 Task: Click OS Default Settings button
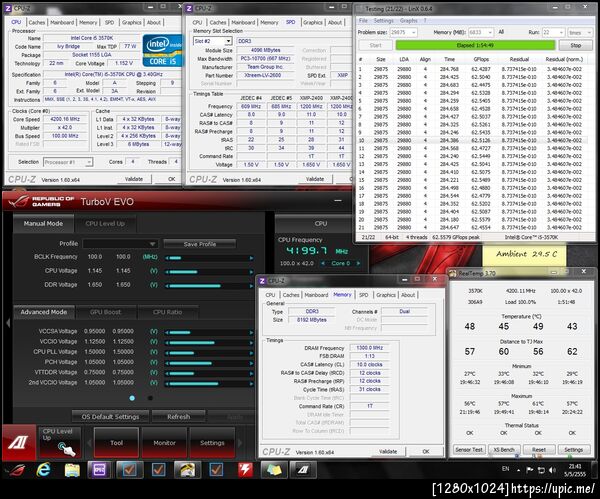click(110, 416)
